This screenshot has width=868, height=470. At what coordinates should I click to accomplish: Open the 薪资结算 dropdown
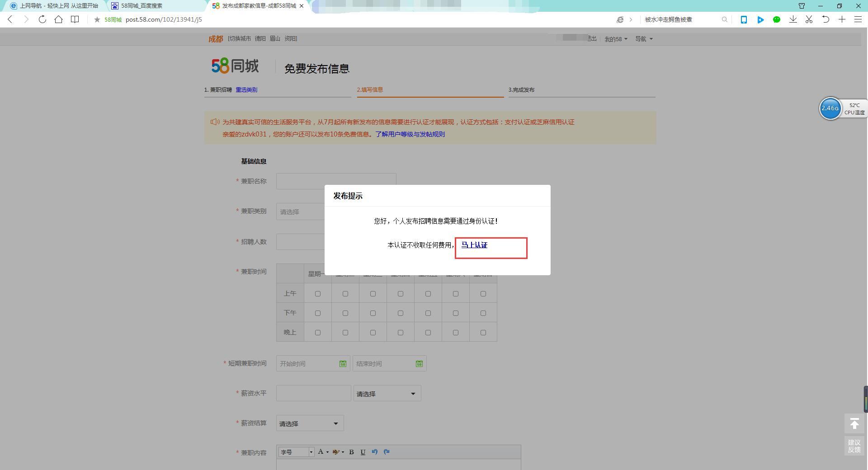310,423
